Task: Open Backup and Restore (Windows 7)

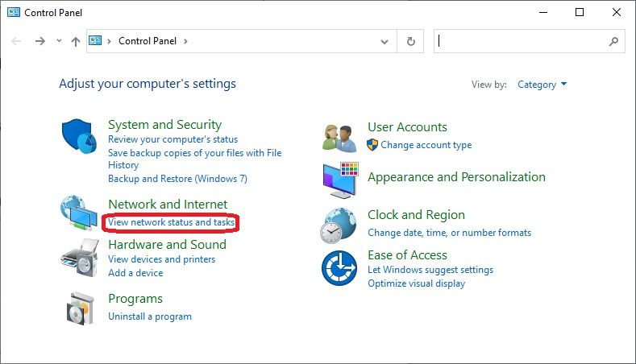Action: point(177,179)
